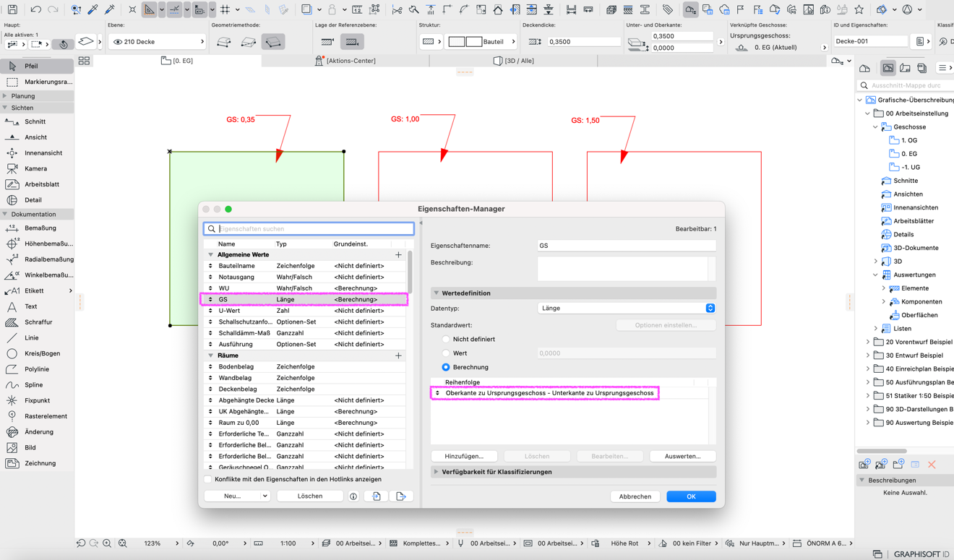
Task: Open the 210 Decke layer dropdown
Action: (x=158, y=42)
